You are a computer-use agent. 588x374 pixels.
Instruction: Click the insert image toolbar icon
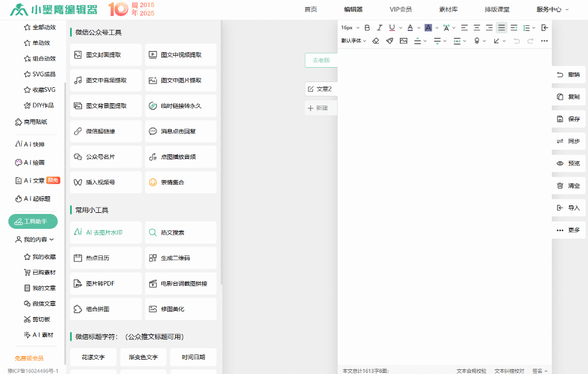click(404, 41)
